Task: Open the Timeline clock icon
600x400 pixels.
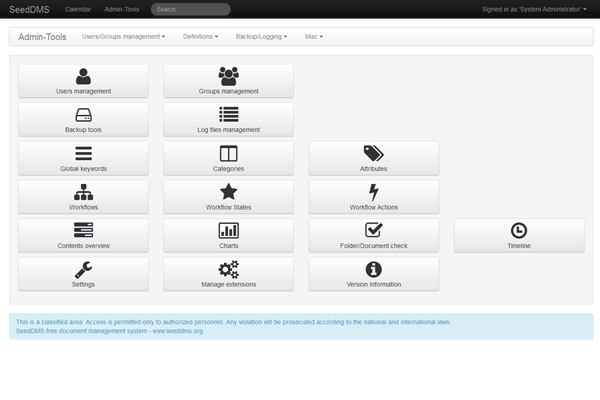Action: click(519, 230)
